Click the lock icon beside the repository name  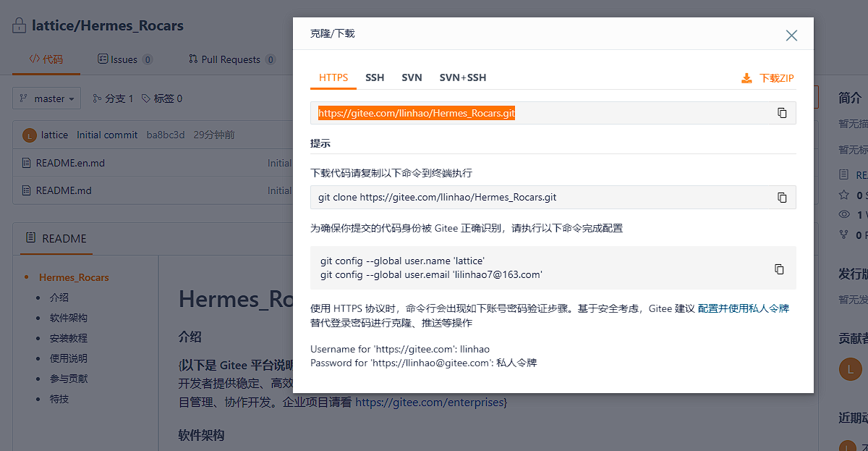20,25
